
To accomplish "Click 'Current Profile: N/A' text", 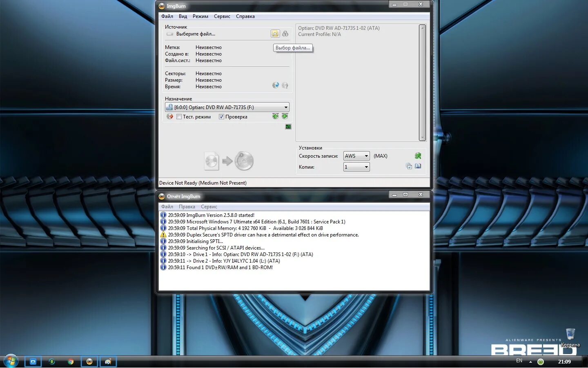I will 319,34.
